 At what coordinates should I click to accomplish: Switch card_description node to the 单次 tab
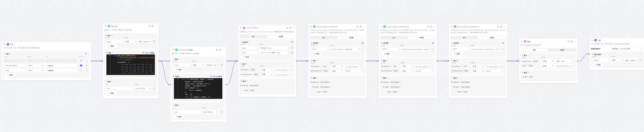(253, 36)
